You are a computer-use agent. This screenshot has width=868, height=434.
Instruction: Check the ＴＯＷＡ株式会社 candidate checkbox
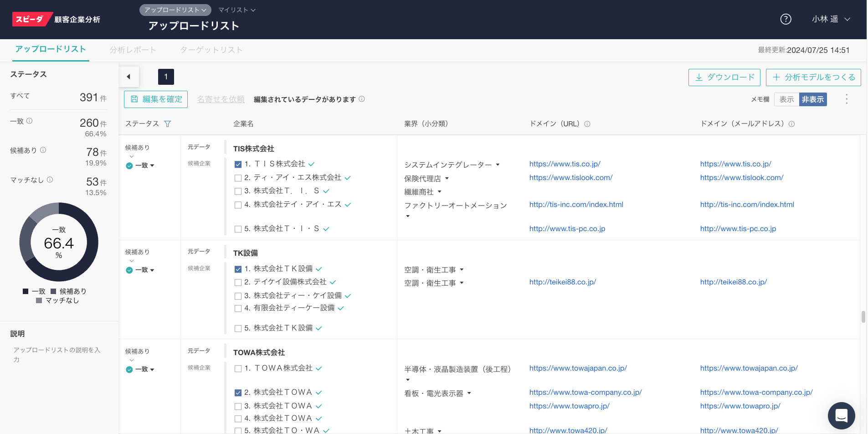click(238, 368)
